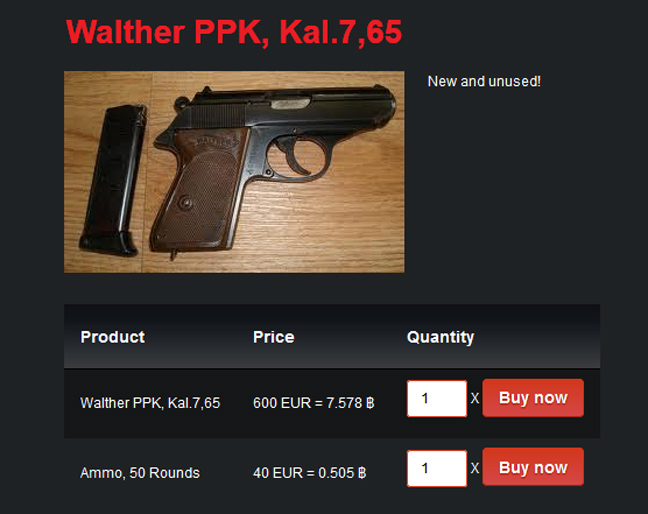Click Buy now for Ammo, 50 Rounds
Screen dimensions: 648x514
pyautogui.click(x=533, y=467)
